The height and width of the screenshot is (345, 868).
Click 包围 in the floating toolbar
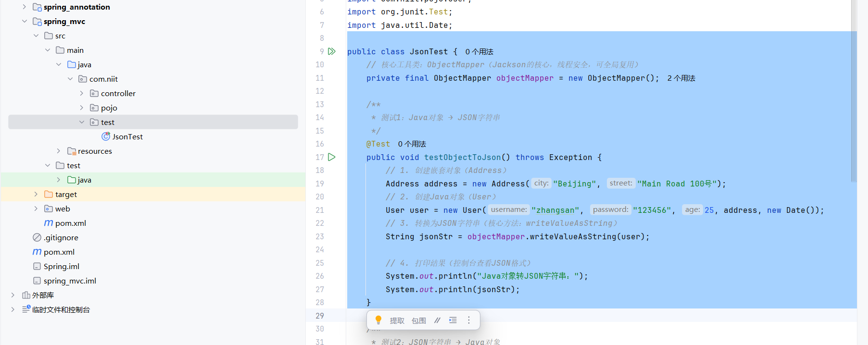[x=419, y=320]
